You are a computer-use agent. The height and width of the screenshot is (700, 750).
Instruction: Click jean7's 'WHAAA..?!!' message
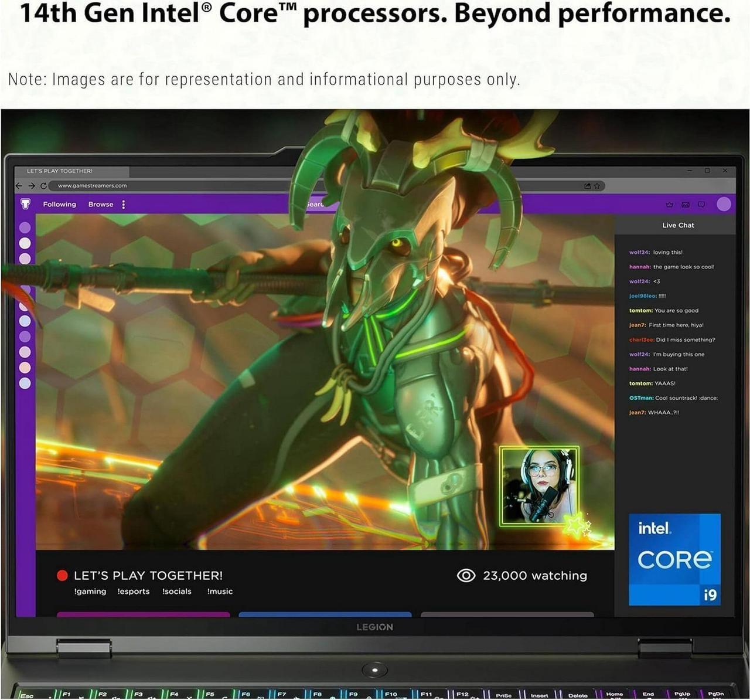(654, 413)
